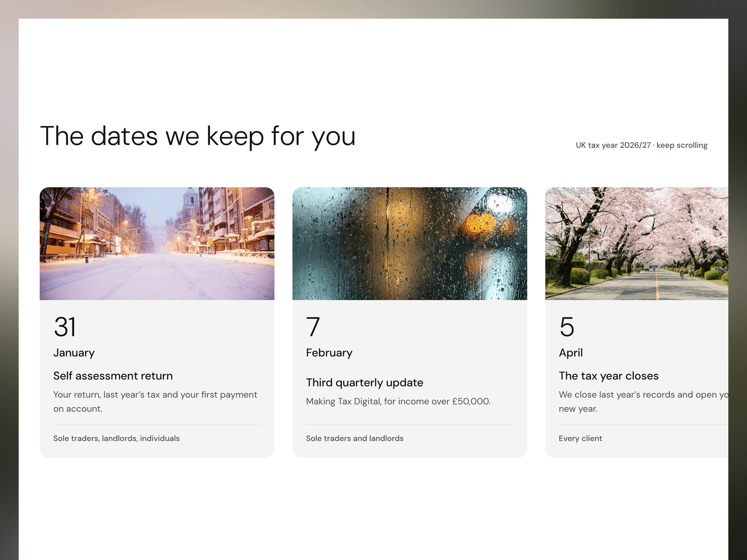Click 'We close last year's records' description

(x=643, y=401)
